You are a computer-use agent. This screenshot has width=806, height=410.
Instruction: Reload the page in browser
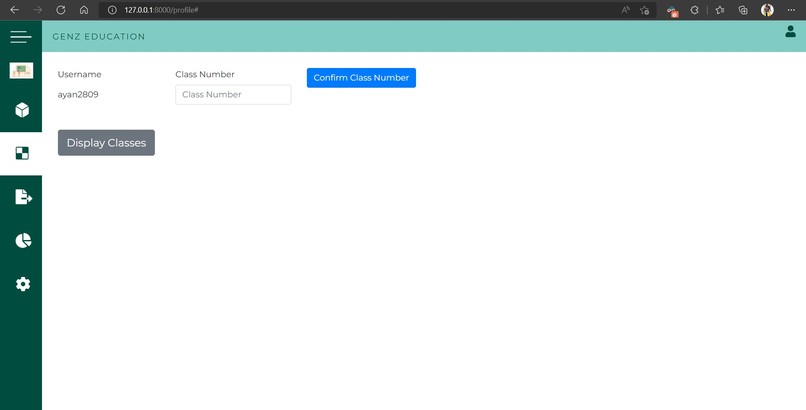pyautogui.click(x=61, y=10)
